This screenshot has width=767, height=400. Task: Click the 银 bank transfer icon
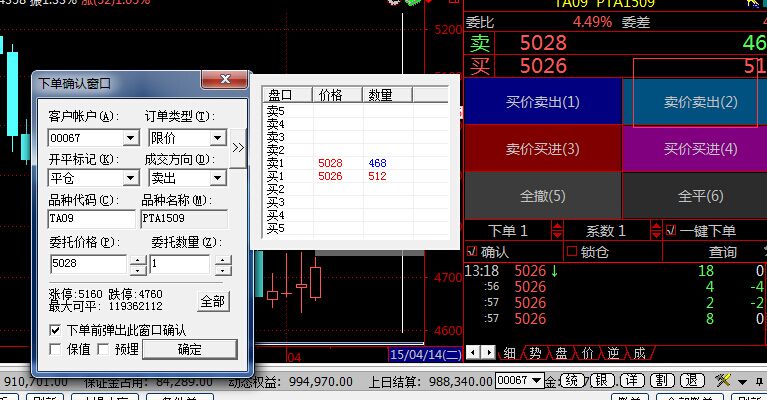[x=602, y=381]
